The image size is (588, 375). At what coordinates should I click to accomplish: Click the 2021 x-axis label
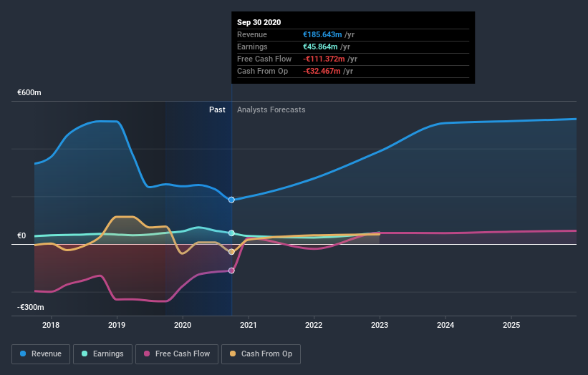click(x=249, y=325)
